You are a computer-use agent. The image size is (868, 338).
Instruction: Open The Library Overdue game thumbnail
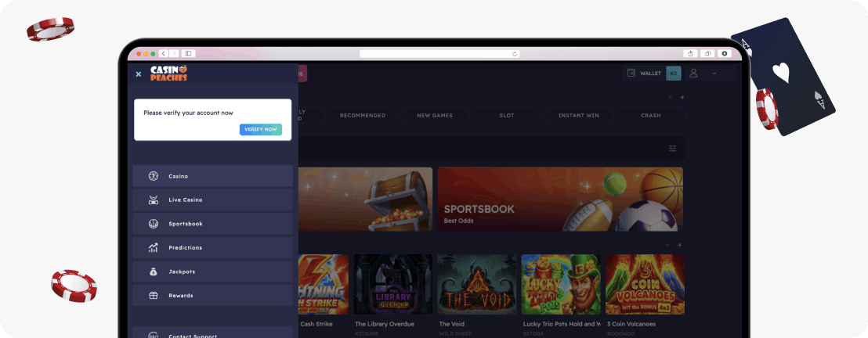click(393, 284)
